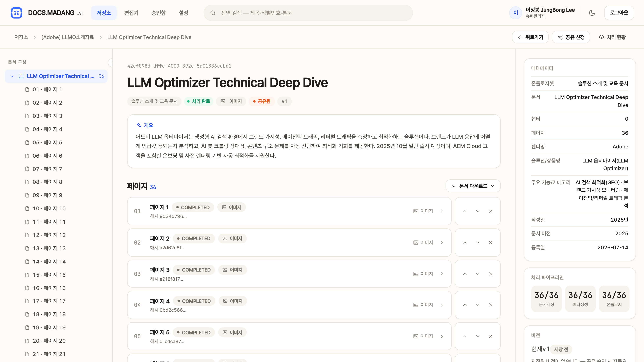Open [Adobe] LLMO소개자료 breadcrumb
This screenshot has height=362, width=644.
[67, 37]
